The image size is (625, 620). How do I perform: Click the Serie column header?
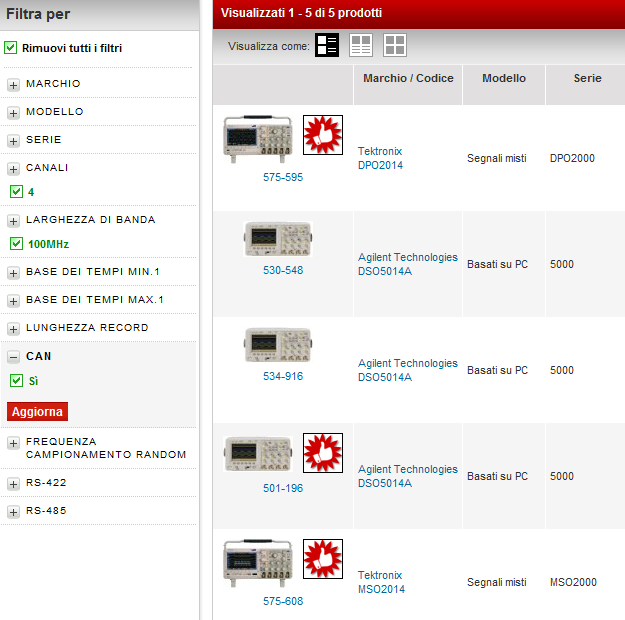pyautogui.click(x=587, y=78)
